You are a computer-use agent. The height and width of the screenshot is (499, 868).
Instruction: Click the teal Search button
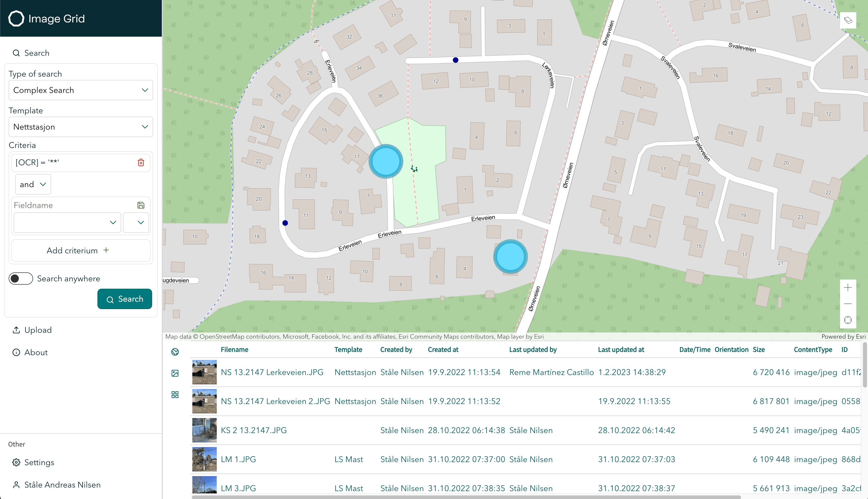pos(125,299)
